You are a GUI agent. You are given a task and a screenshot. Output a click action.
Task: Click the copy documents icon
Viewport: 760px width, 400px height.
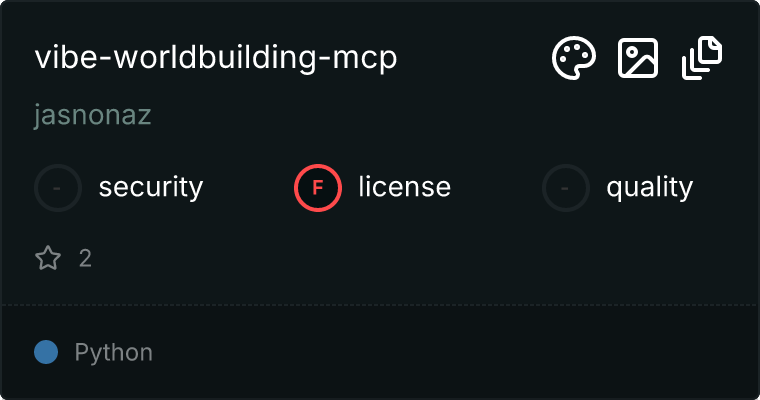tap(702, 58)
